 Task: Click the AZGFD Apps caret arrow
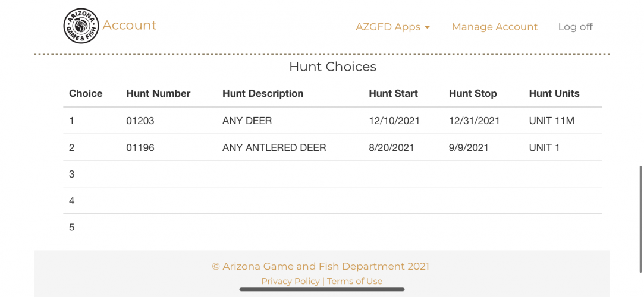[x=427, y=27]
